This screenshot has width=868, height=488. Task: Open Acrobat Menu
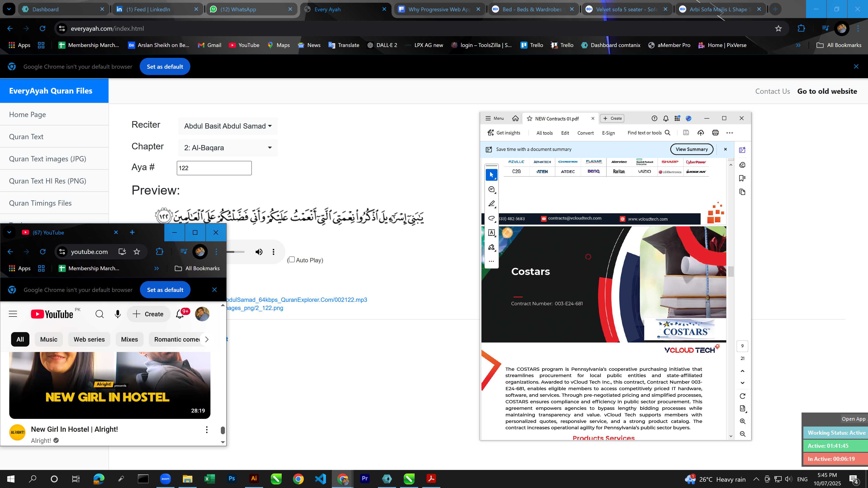[x=494, y=118]
